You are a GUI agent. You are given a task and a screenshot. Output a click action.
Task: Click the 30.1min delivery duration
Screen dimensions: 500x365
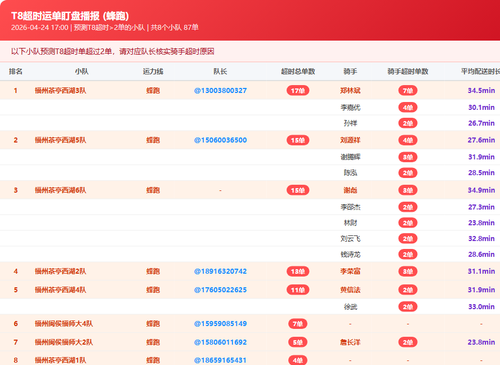pyautogui.click(x=481, y=107)
